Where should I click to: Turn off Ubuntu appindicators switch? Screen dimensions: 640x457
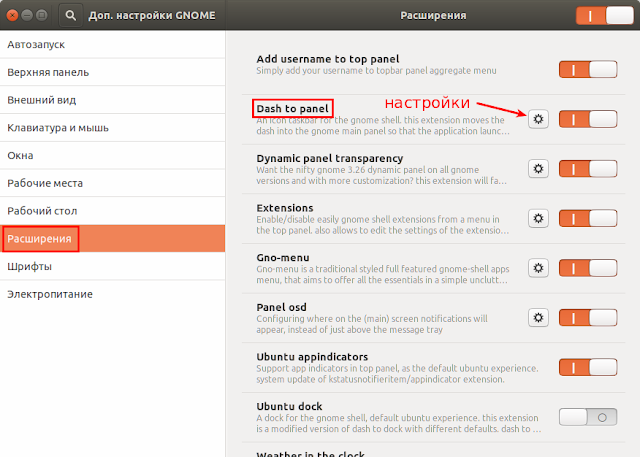tap(588, 367)
